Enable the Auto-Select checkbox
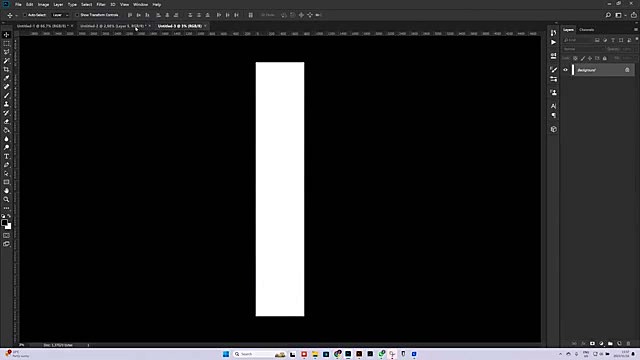 tap(25, 15)
